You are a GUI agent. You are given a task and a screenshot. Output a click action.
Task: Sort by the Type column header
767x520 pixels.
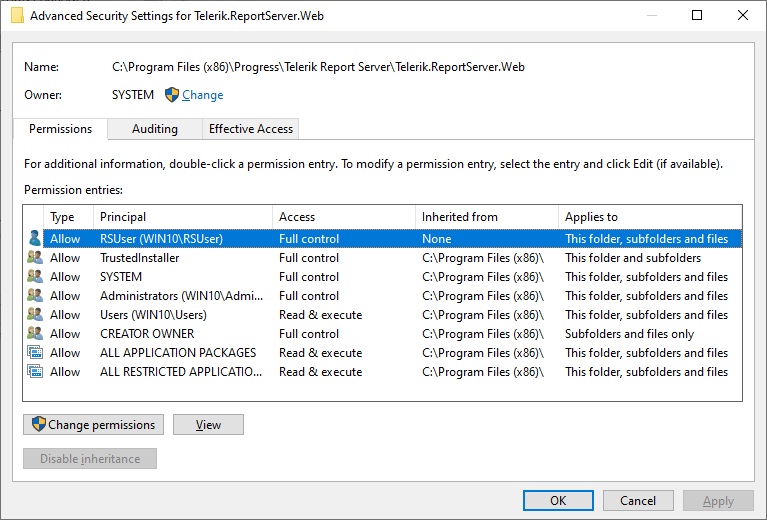(x=68, y=217)
